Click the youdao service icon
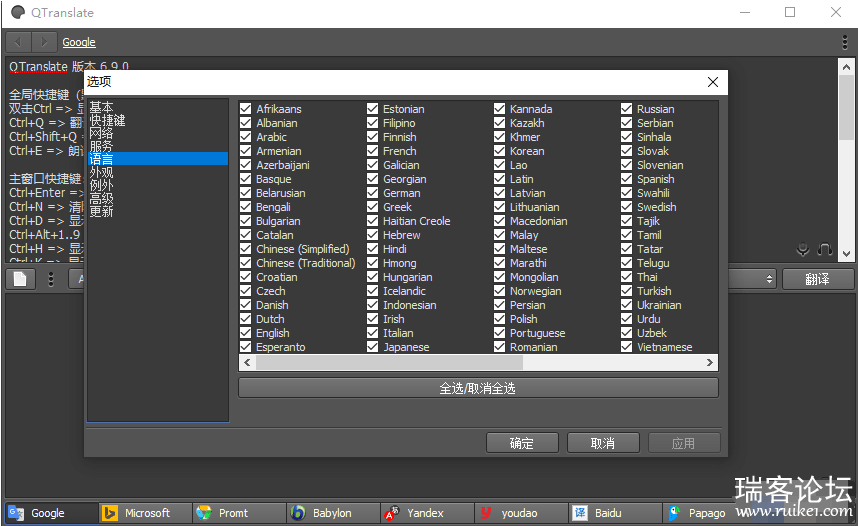858x526 pixels. pos(486,513)
